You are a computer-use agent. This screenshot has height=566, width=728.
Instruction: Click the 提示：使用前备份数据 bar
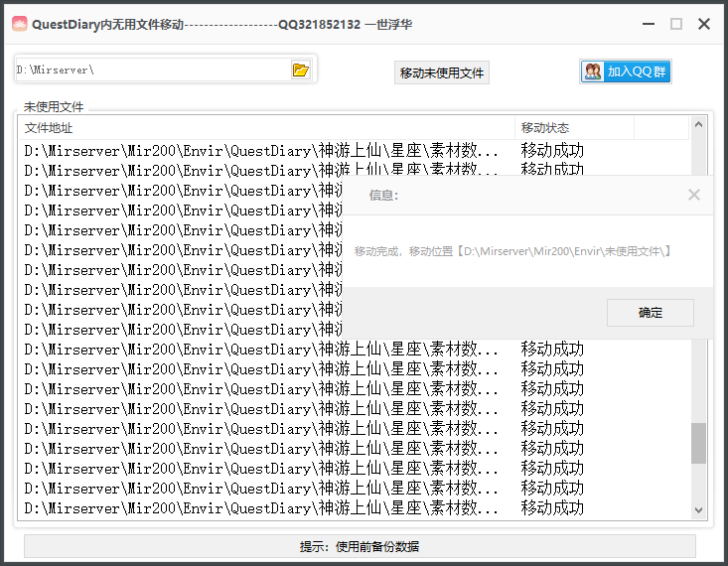360,546
